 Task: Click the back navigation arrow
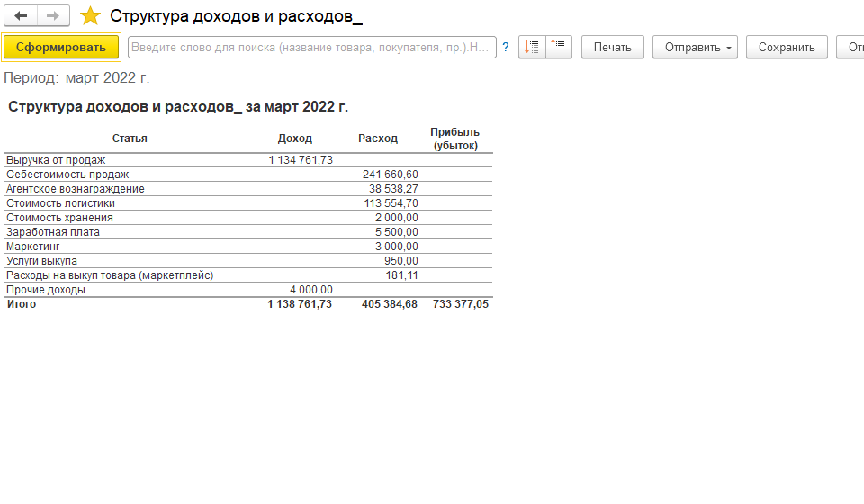21,16
